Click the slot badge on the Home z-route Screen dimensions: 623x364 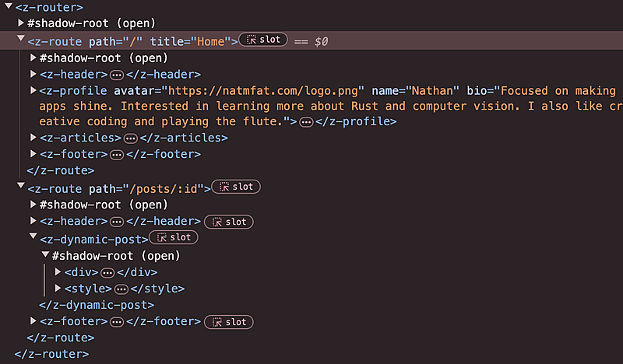(x=263, y=39)
